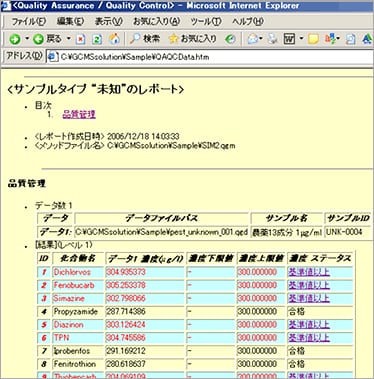This screenshot has width=374, height=379.
Task: Click the 合格 status in the Iprobenfos row
Action: [296, 351]
